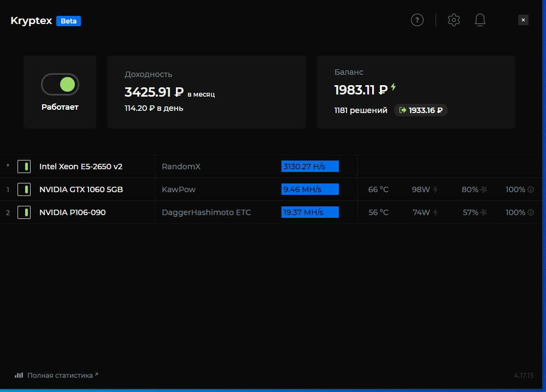Open notifications bell icon

click(480, 20)
